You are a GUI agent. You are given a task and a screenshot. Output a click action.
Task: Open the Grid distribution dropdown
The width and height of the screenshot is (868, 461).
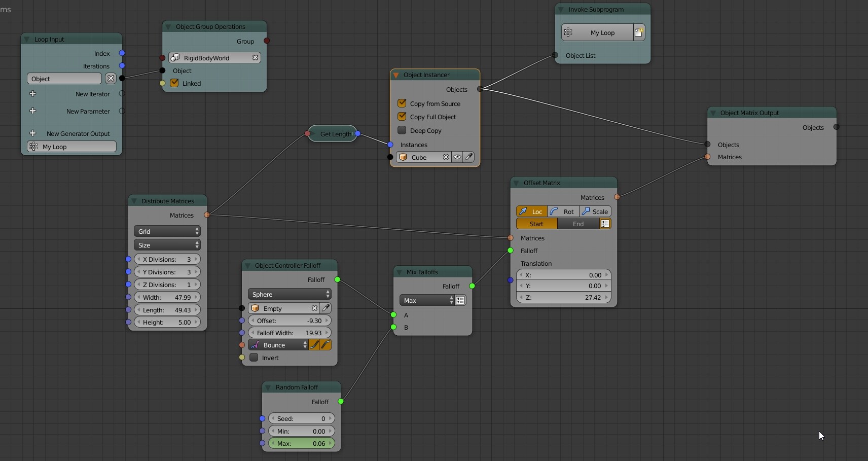(x=167, y=231)
